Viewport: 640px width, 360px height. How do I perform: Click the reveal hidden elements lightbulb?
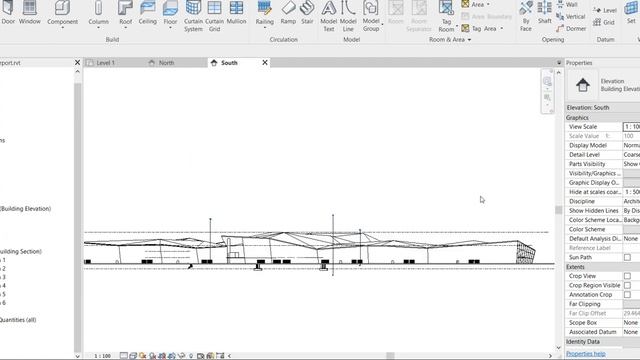point(191,356)
